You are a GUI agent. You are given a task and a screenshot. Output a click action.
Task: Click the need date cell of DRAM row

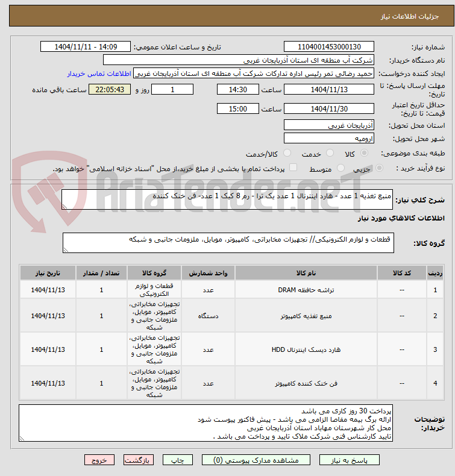pyautogui.click(x=48, y=290)
